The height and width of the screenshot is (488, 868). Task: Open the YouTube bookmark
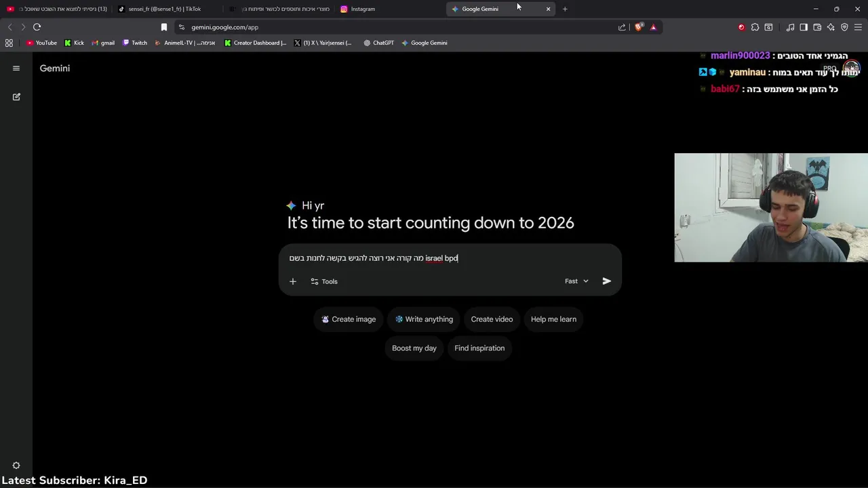coord(41,43)
